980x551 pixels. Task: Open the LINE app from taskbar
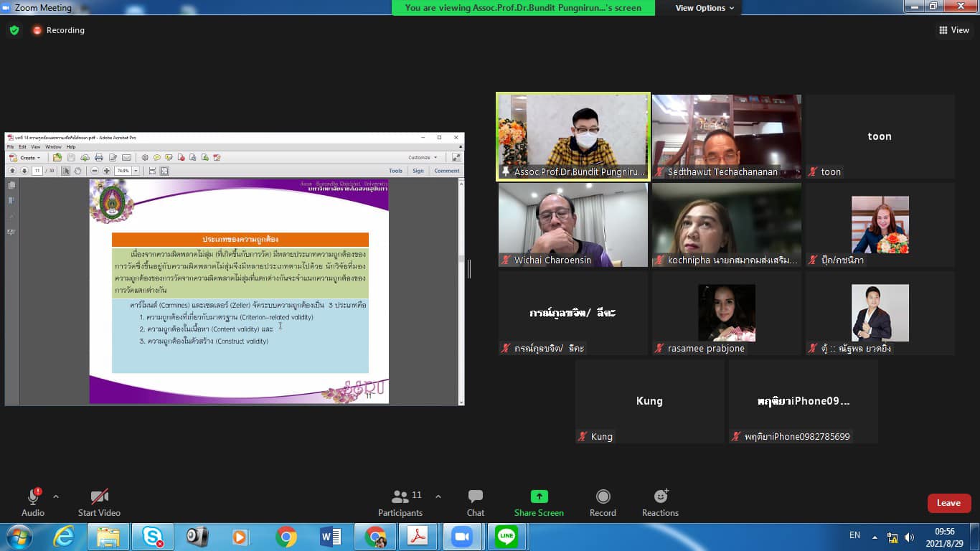coord(507,536)
